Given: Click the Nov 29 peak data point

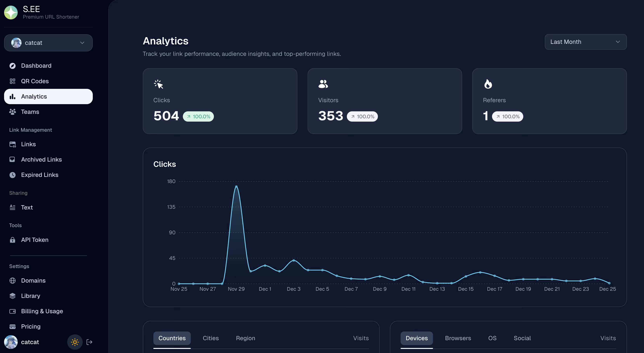Looking at the screenshot, I should pos(236,186).
